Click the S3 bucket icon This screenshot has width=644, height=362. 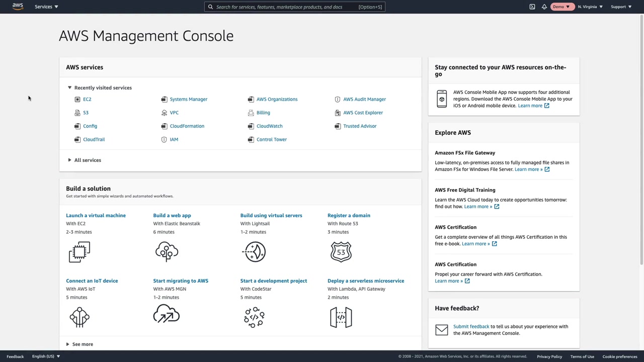coord(77,113)
